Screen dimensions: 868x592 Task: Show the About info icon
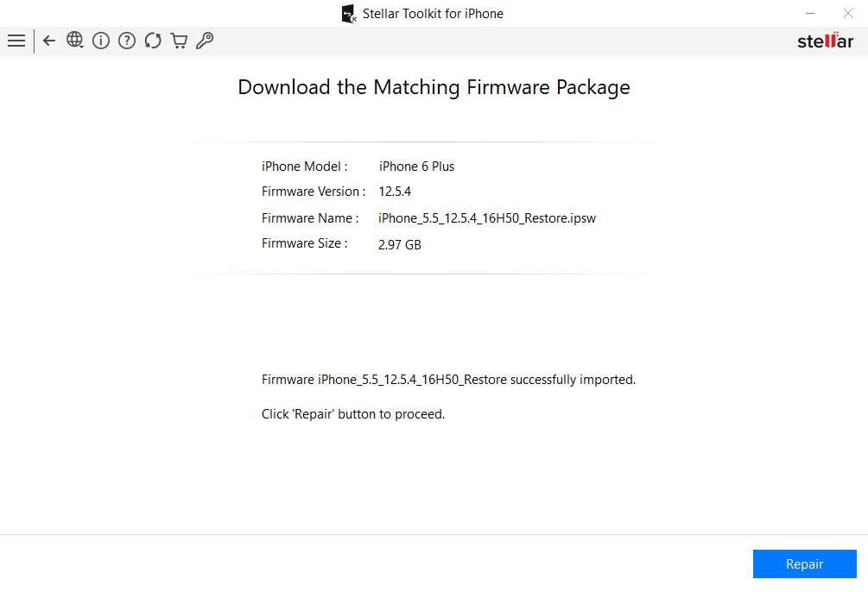click(101, 41)
